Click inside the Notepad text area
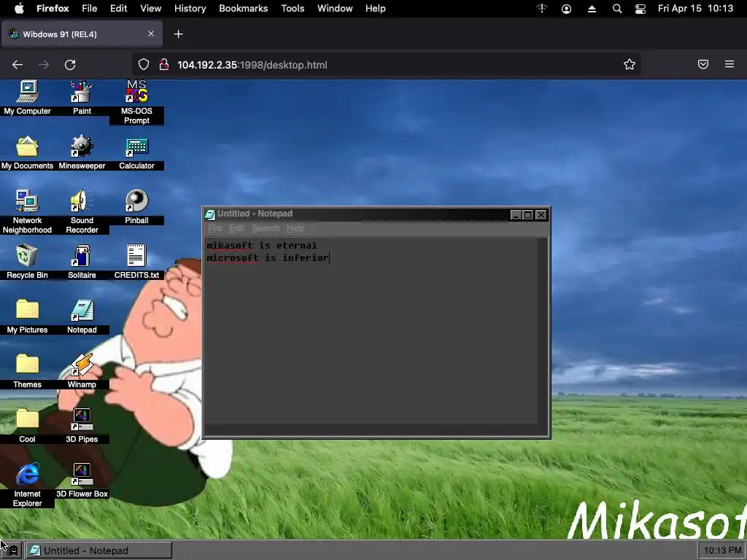The image size is (747, 560). [x=371, y=331]
